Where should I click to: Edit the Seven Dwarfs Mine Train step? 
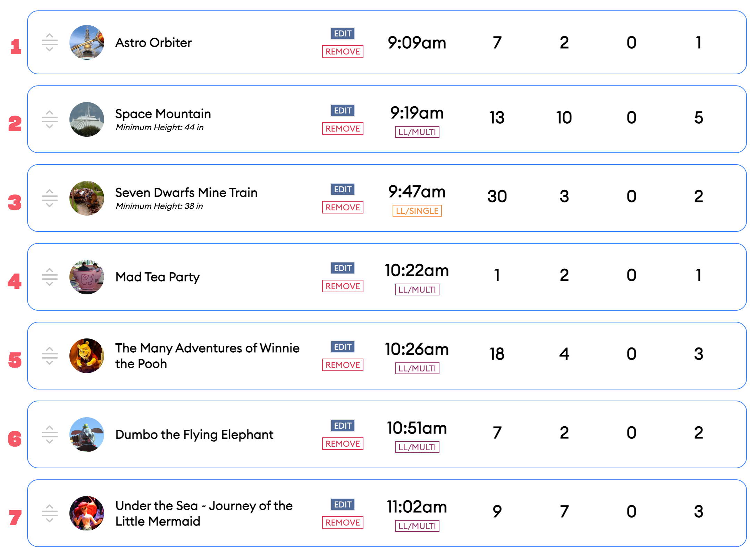pyautogui.click(x=343, y=189)
